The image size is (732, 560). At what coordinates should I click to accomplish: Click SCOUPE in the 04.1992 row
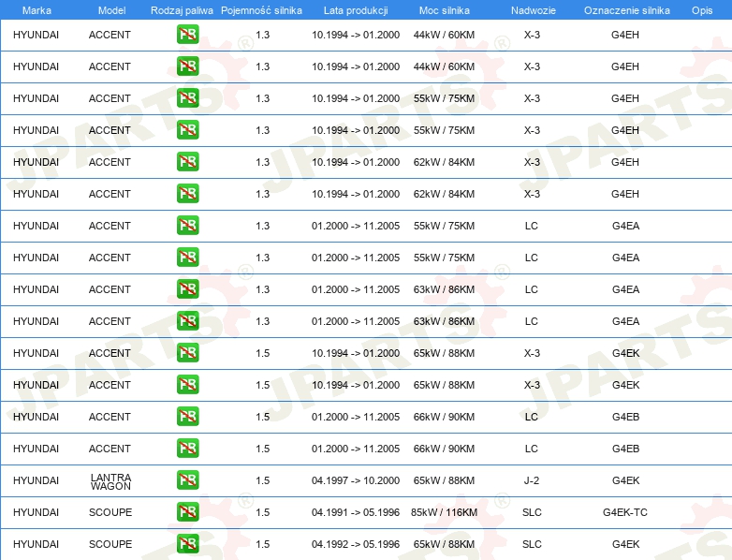point(110,544)
